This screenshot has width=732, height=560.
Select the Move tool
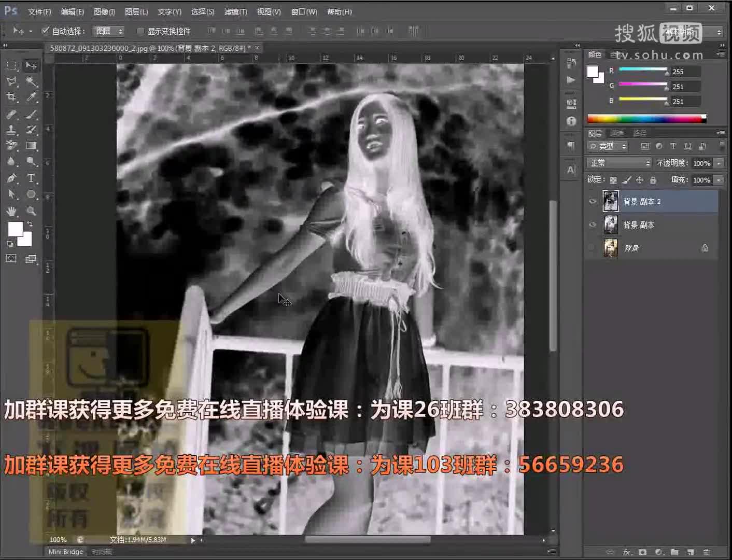[31, 65]
